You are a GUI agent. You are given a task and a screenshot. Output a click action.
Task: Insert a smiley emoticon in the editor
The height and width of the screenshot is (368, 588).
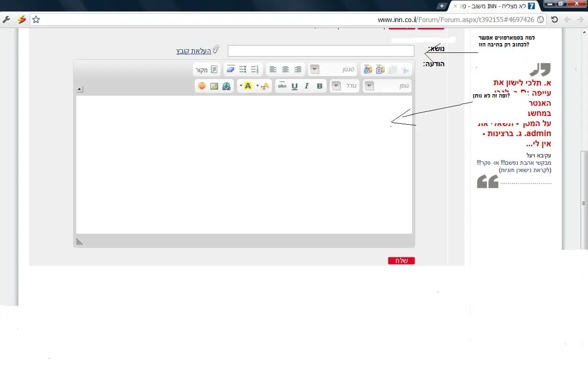(x=202, y=86)
